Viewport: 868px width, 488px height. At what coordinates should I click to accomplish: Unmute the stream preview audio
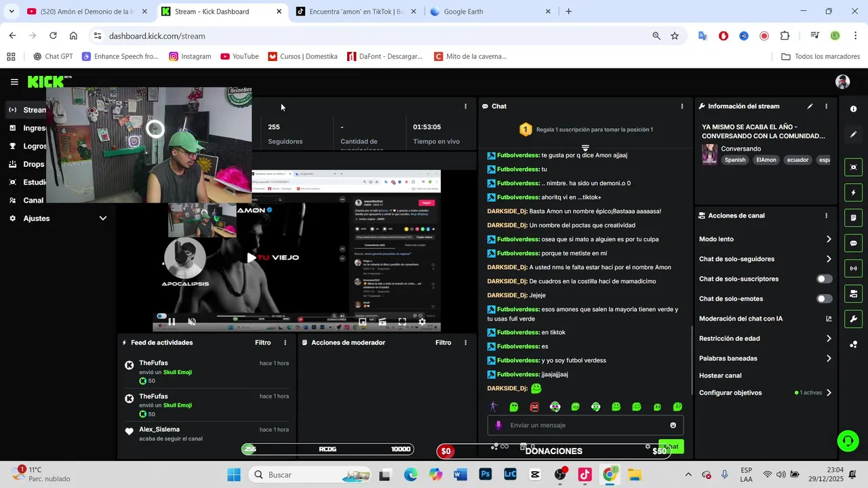click(192, 322)
